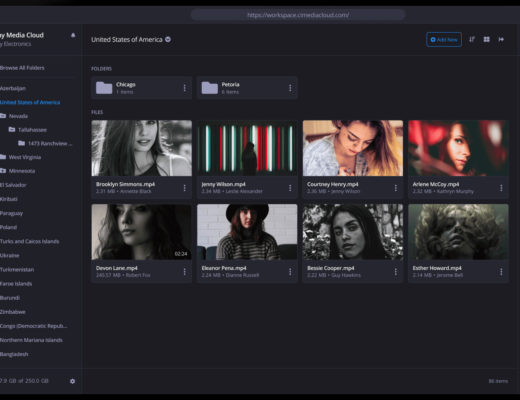The height and width of the screenshot is (400, 520).
Task: Select Ukraine in the sidebar
Action: [10, 255]
